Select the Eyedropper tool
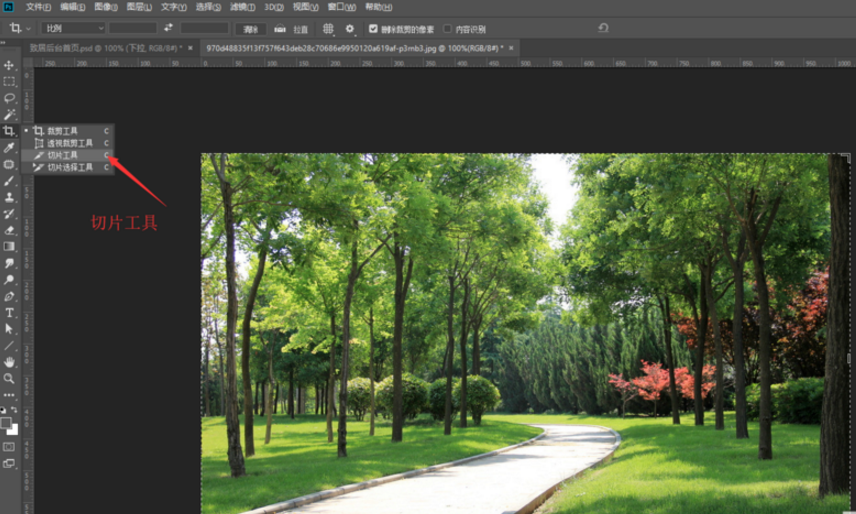Screen dimensions: 856x514 click(9, 148)
